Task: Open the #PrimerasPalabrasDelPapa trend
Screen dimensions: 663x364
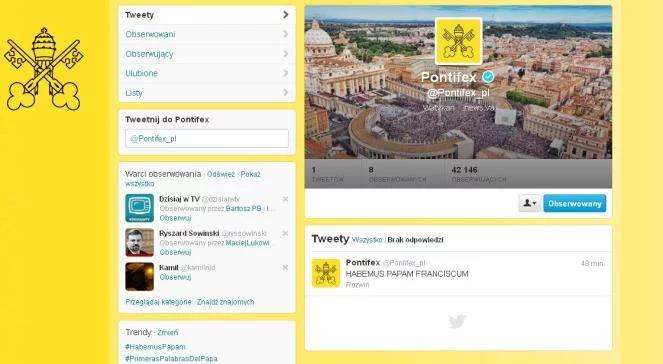Action: pyautogui.click(x=171, y=359)
